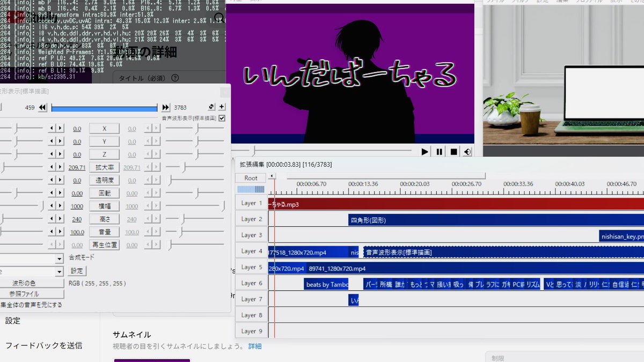Toggle visibility of Layer 3

click(x=252, y=235)
